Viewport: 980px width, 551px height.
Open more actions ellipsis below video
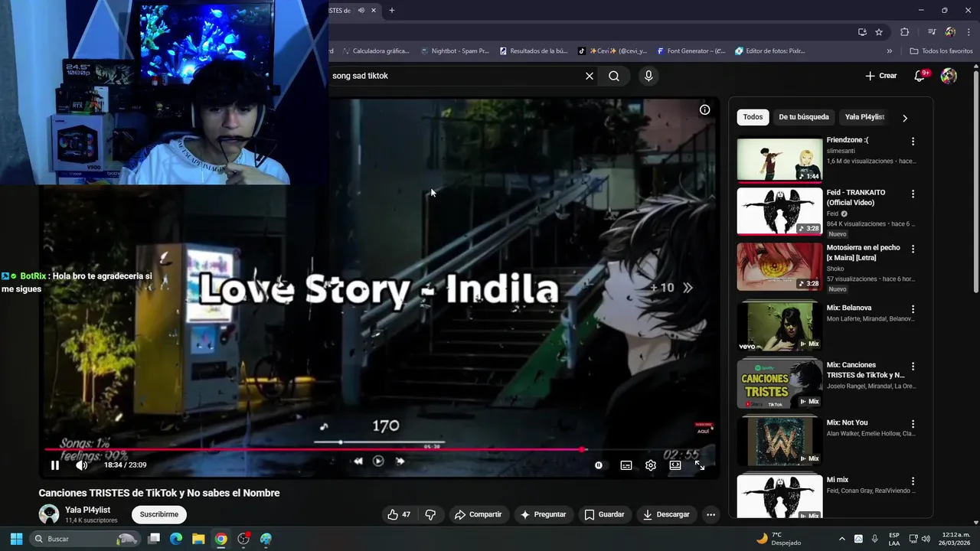710,514
